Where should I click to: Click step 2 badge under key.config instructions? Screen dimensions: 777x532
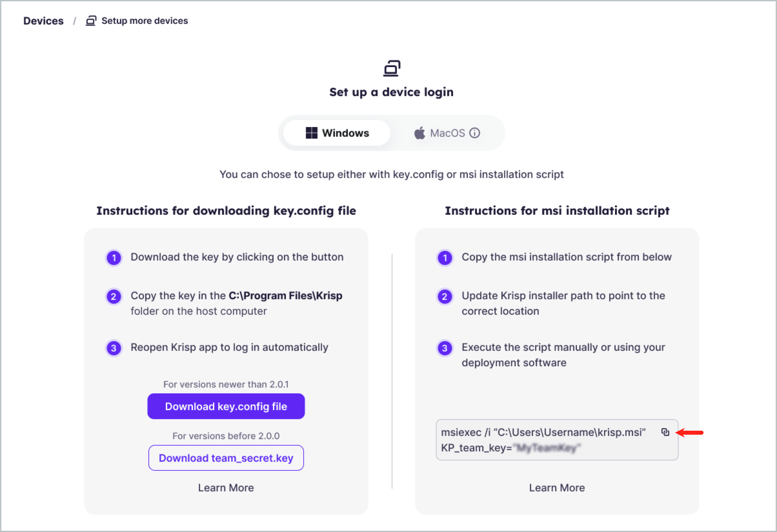[x=114, y=296]
